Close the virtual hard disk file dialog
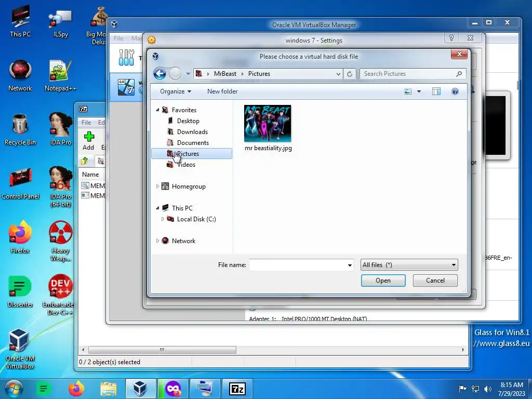Image resolution: width=532 pixels, height=399 pixels. click(x=459, y=54)
